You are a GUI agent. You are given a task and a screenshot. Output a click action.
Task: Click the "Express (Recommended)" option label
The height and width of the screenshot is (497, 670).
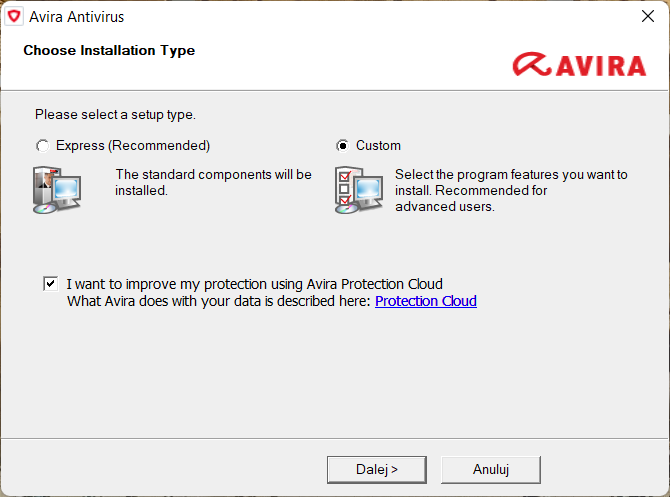(133, 146)
